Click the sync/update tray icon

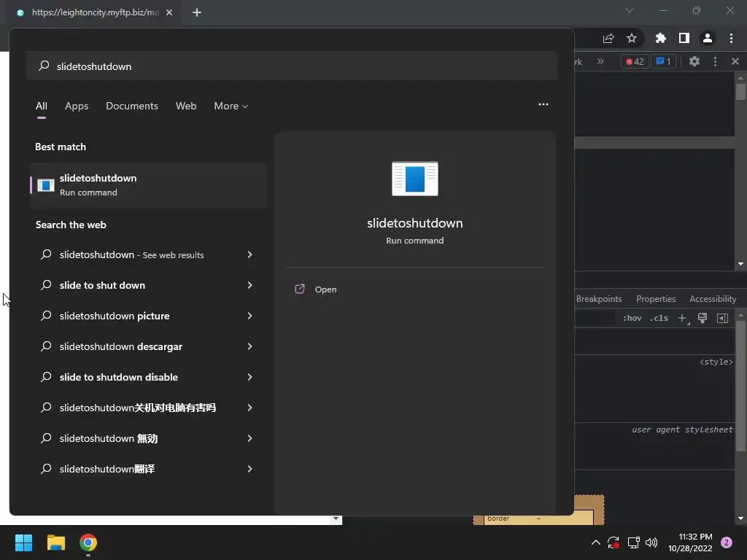[613, 542]
